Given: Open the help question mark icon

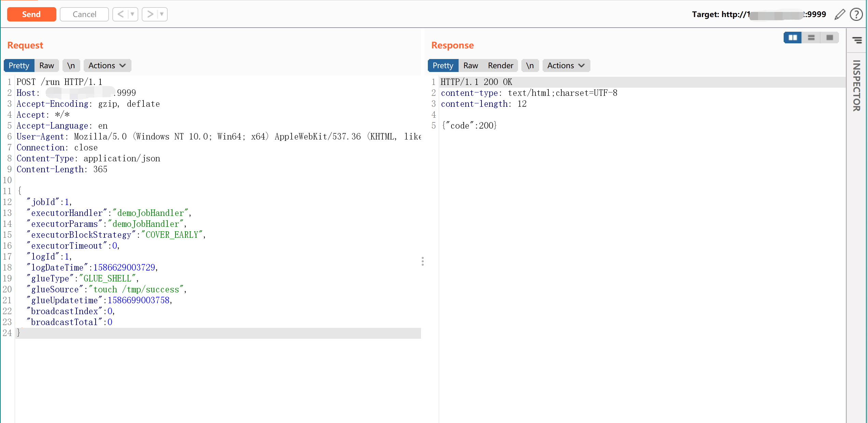Looking at the screenshot, I should tap(856, 14).
